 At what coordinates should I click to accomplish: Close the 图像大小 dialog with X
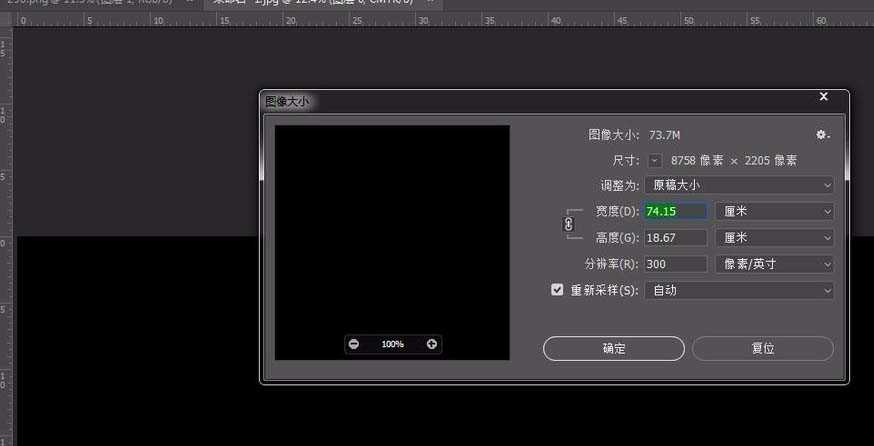pyautogui.click(x=824, y=97)
